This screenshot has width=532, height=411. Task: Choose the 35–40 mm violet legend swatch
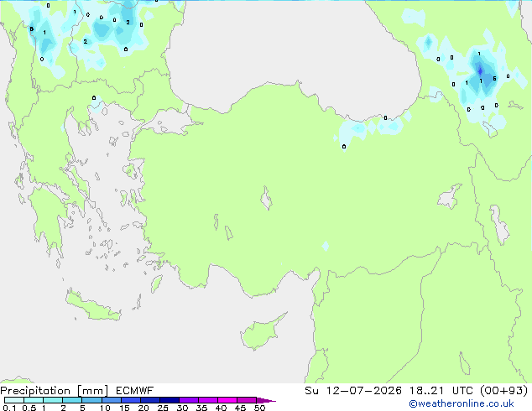click(207, 400)
